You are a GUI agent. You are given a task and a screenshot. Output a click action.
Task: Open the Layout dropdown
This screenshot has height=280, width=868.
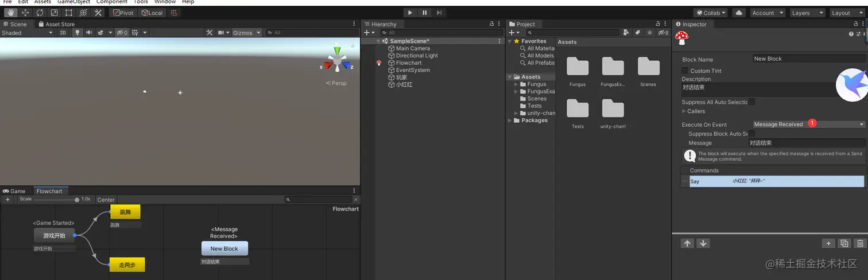coord(846,13)
